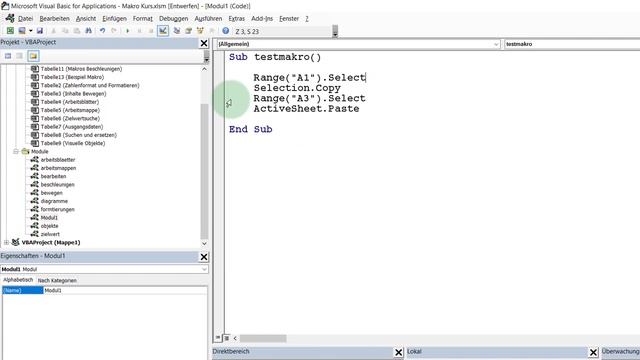Select the Nach Kategorien properties tab

coord(57,280)
